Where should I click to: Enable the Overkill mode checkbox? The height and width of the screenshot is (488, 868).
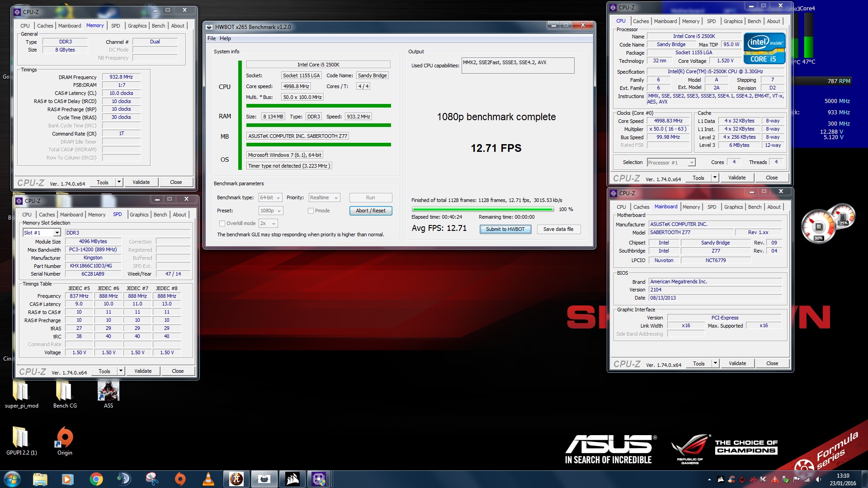click(x=222, y=223)
